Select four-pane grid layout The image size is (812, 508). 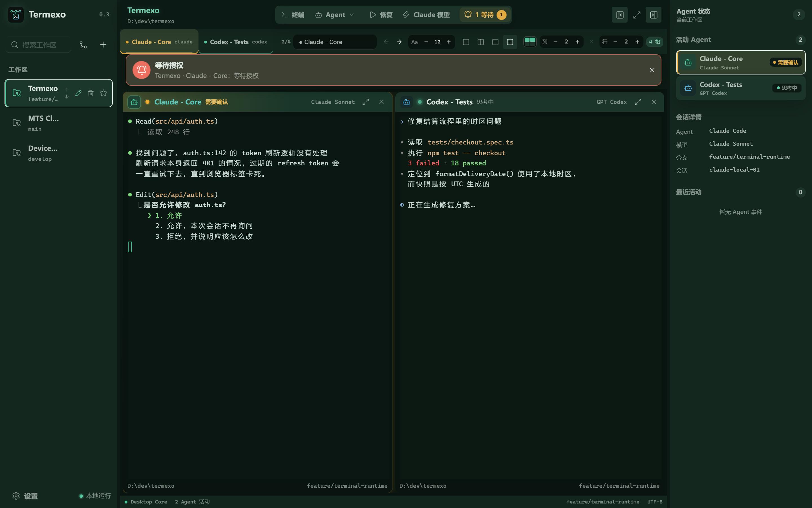(510, 42)
